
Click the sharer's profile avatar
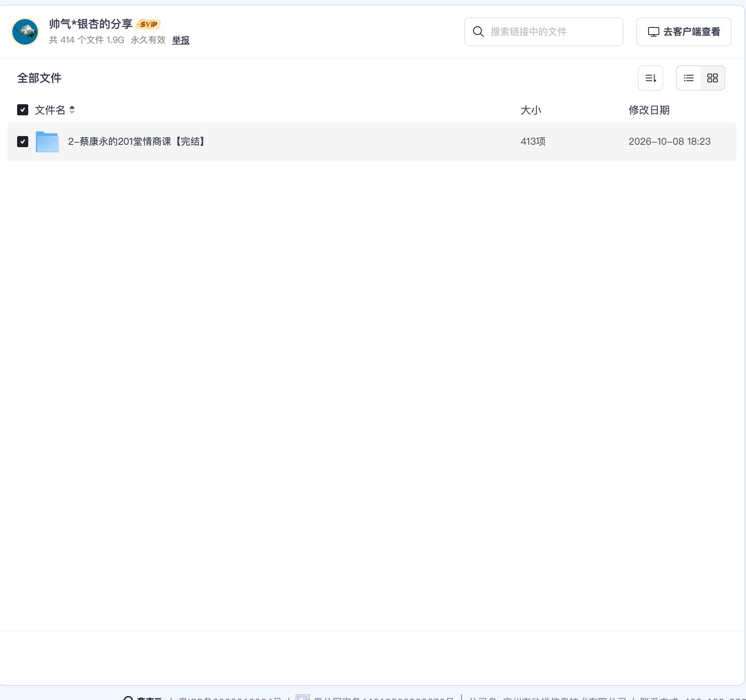click(25, 32)
